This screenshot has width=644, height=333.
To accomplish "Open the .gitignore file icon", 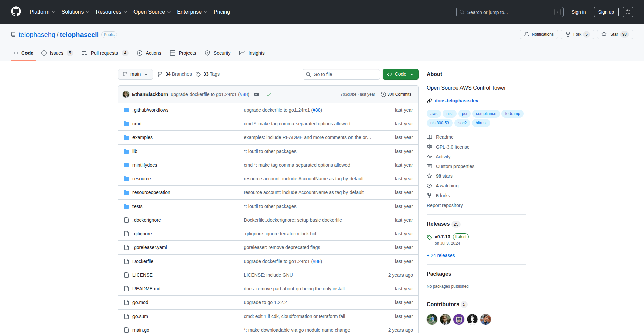I will [x=126, y=234].
